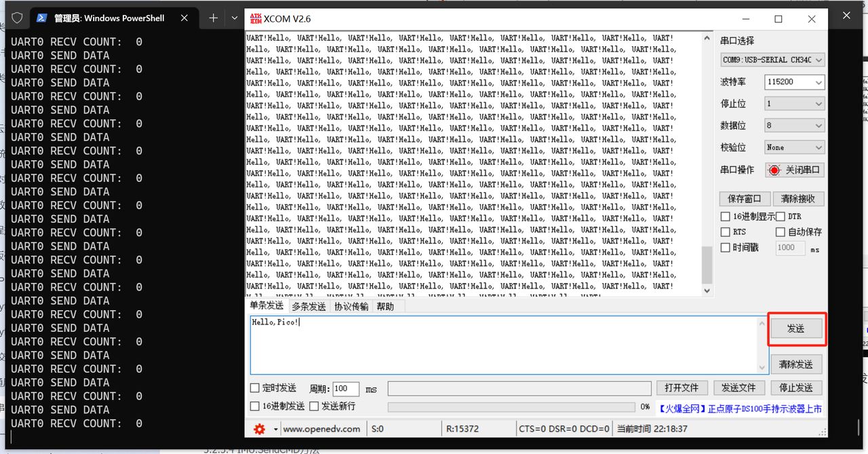
Task: Open the Windows Terminal profile dropdown
Action: coord(234,18)
